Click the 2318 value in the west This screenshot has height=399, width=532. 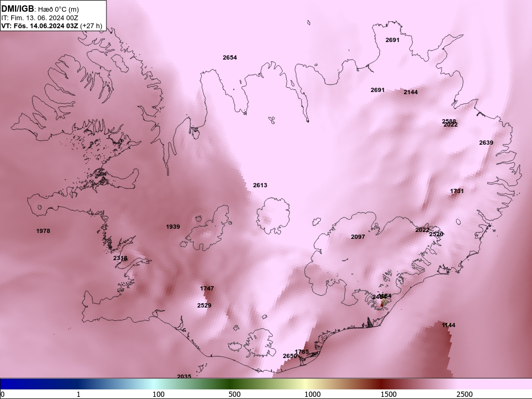click(120, 258)
